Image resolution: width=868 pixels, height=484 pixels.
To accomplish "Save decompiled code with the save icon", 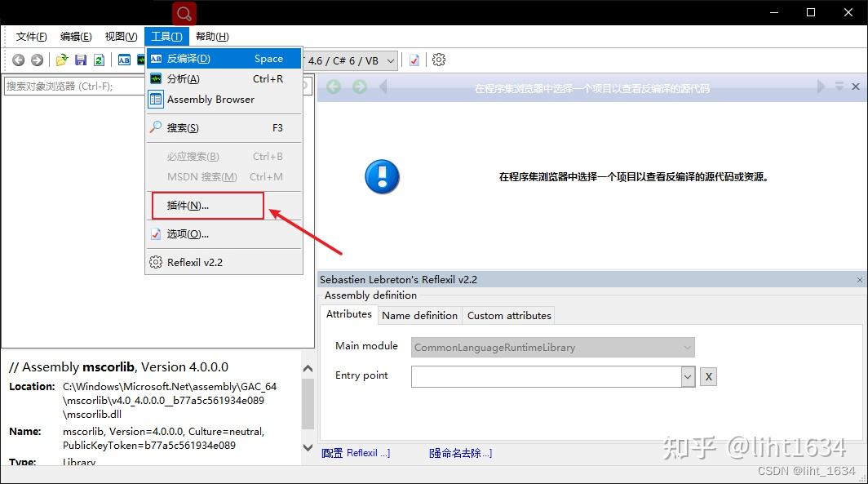I will click(80, 60).
